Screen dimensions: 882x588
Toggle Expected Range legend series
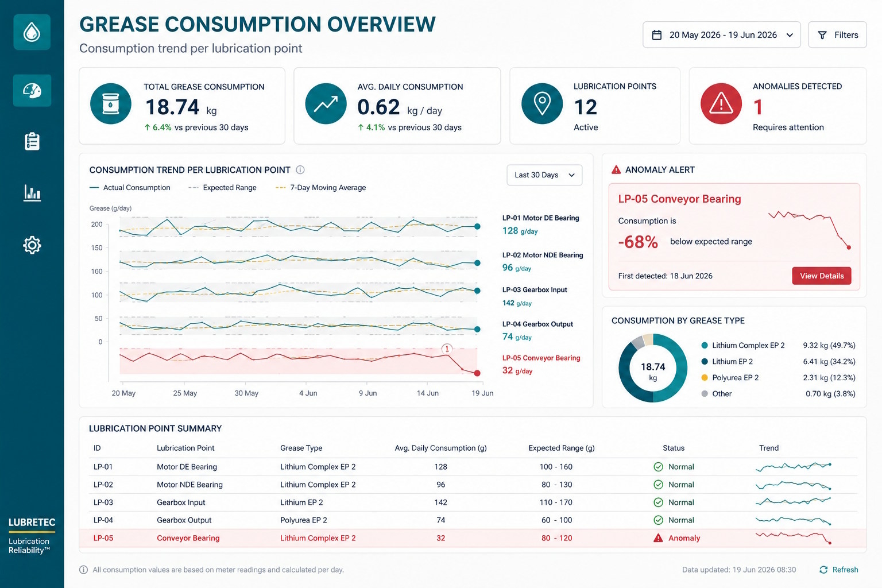pyautogui.click(x=222, y=188)
